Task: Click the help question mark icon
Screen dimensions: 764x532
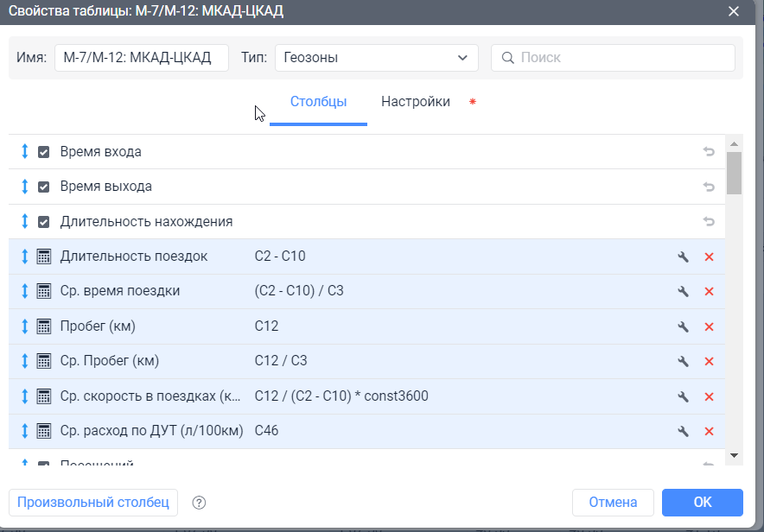Action: 200,503
